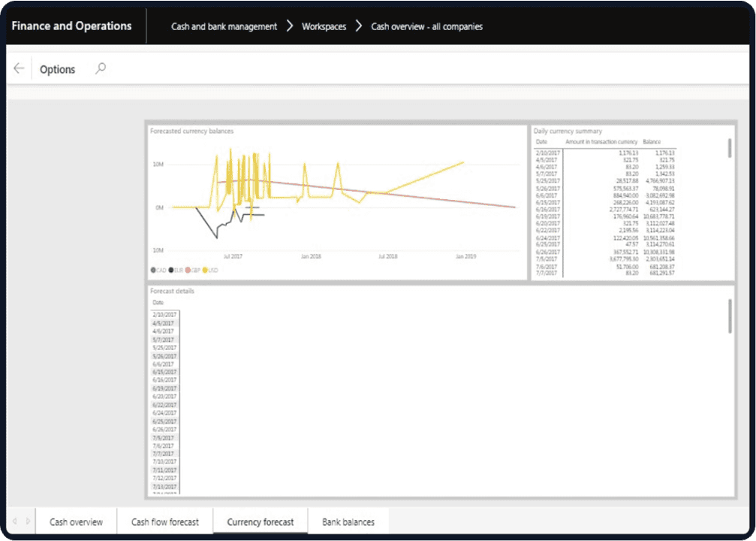Viewport: 756px width, 541px height.
Task: Select 7/13/2017 in Forecast details
Action: tap(164, 486)
